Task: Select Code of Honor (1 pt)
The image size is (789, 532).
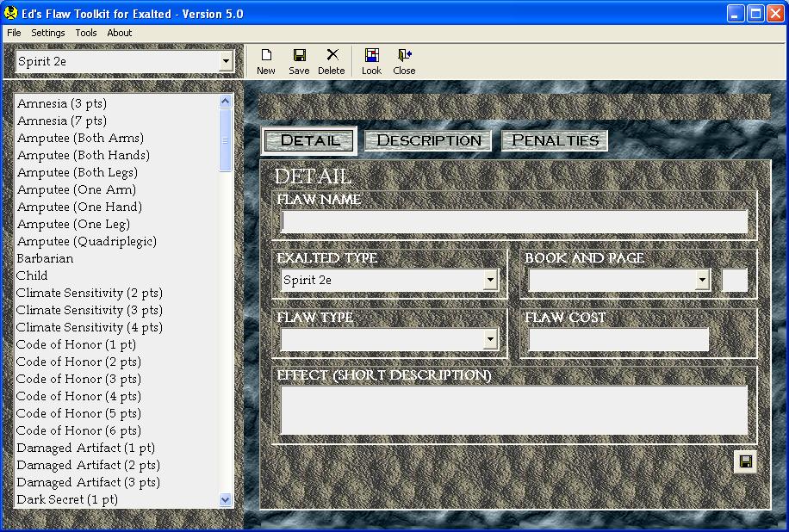Action: 77,344
